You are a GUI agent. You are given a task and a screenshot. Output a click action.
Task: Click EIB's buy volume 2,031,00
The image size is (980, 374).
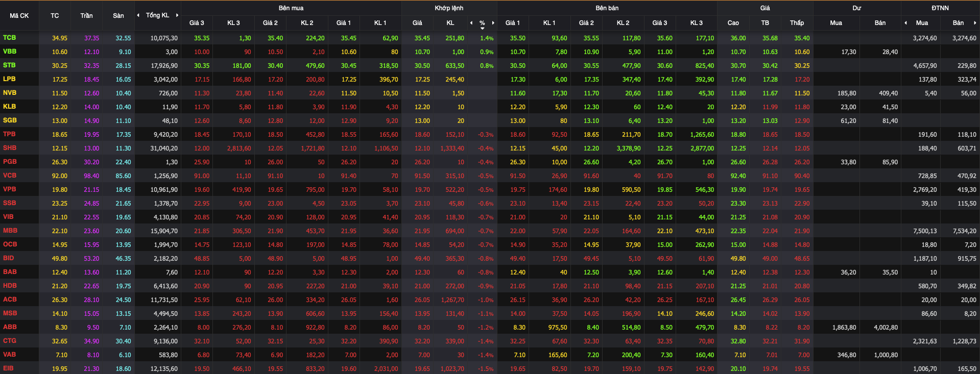[x=386, y=369]
